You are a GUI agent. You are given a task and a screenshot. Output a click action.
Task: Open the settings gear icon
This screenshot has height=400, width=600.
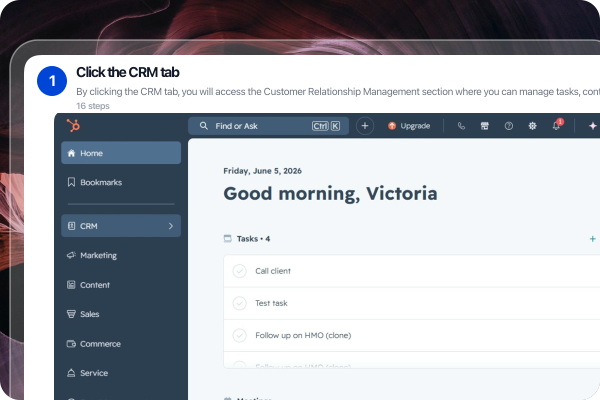[x=532, y=126]
